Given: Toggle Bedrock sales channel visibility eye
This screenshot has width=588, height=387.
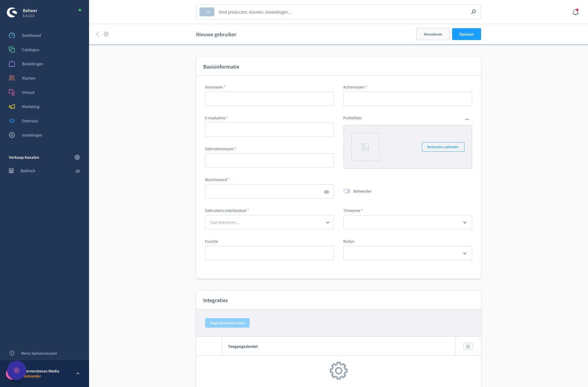Looking at the screenshot, I should [78, 171].
